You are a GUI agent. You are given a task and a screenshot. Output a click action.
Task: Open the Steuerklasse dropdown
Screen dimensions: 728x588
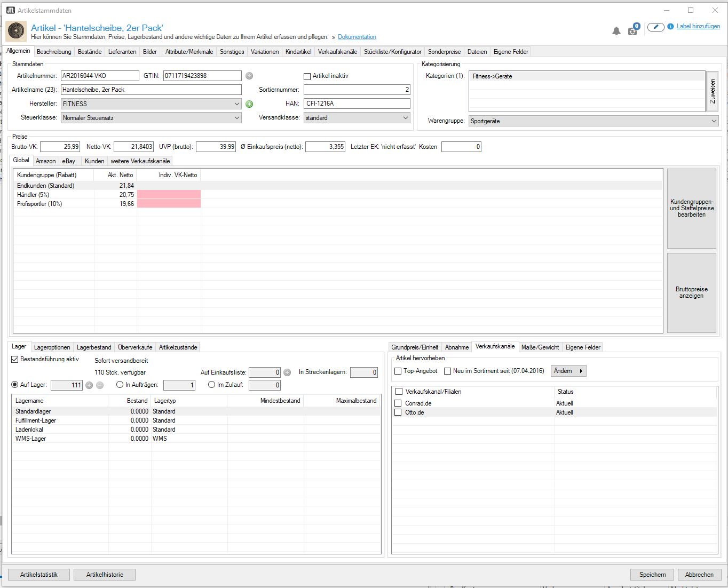152,118
